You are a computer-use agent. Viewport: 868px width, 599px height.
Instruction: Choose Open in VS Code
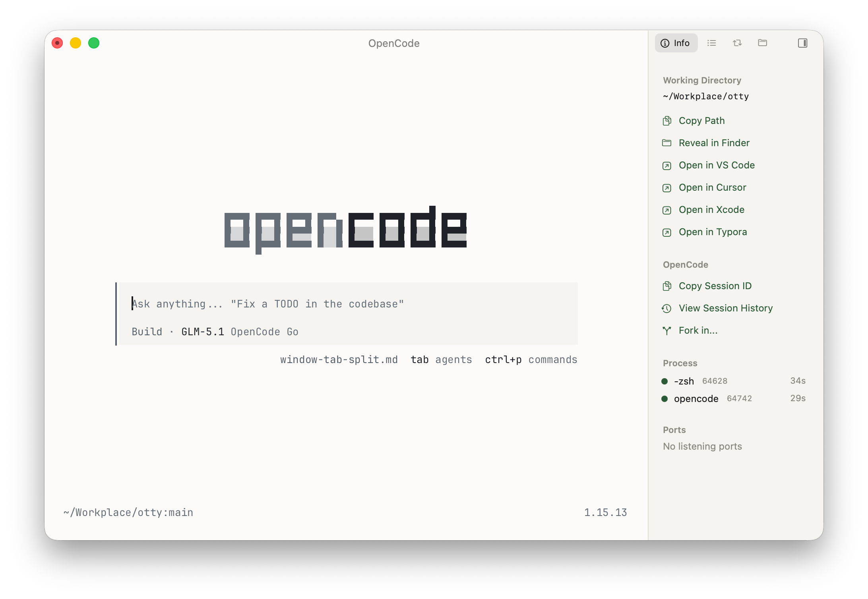tap(717, 165)
